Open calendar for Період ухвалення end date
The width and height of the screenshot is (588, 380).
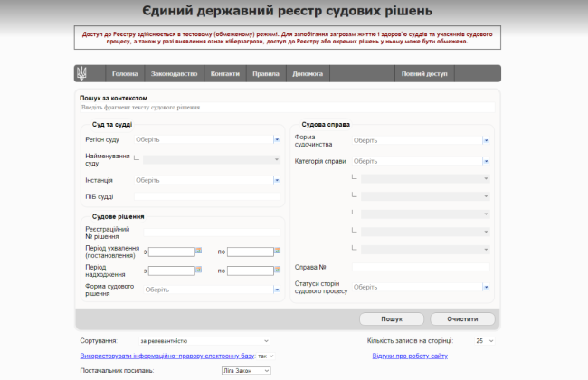coord(278,251)
